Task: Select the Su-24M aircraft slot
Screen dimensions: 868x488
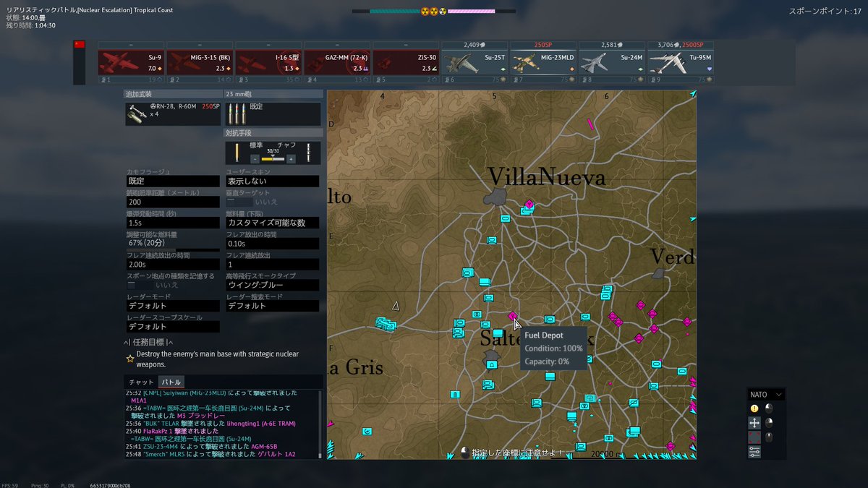Action: [x=612, y=62]
